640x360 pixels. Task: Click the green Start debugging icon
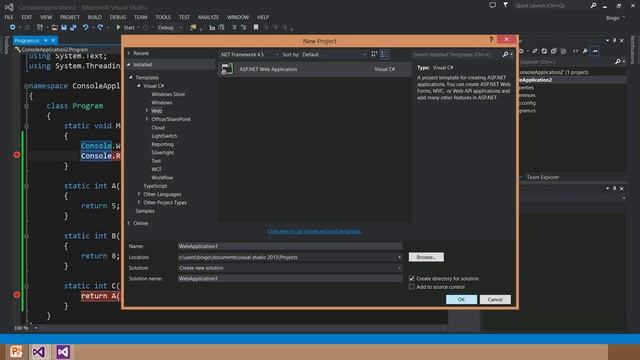pos(118,27)
